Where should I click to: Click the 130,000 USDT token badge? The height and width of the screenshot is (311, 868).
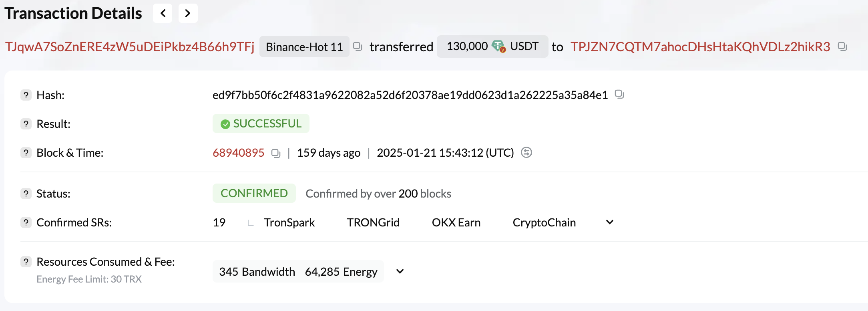coord(492,46)
